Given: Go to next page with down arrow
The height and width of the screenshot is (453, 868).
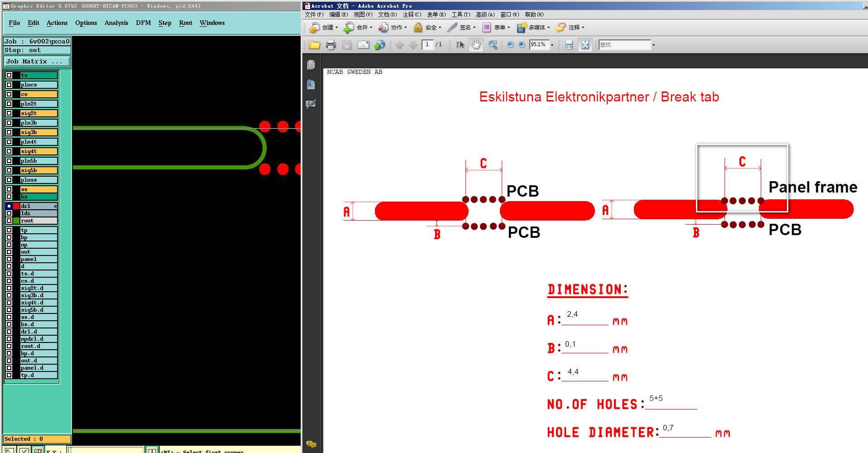Looking at the screenshot, I should point(413,45).
